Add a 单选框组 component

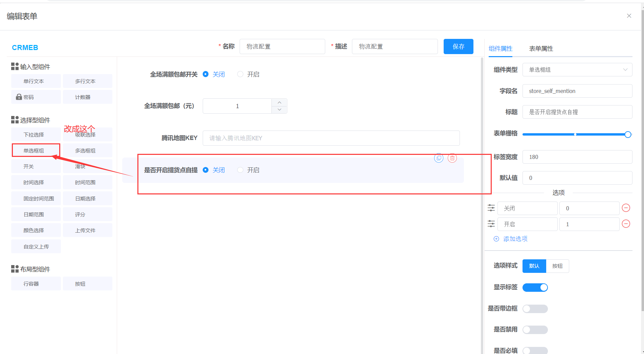(36, 150)
